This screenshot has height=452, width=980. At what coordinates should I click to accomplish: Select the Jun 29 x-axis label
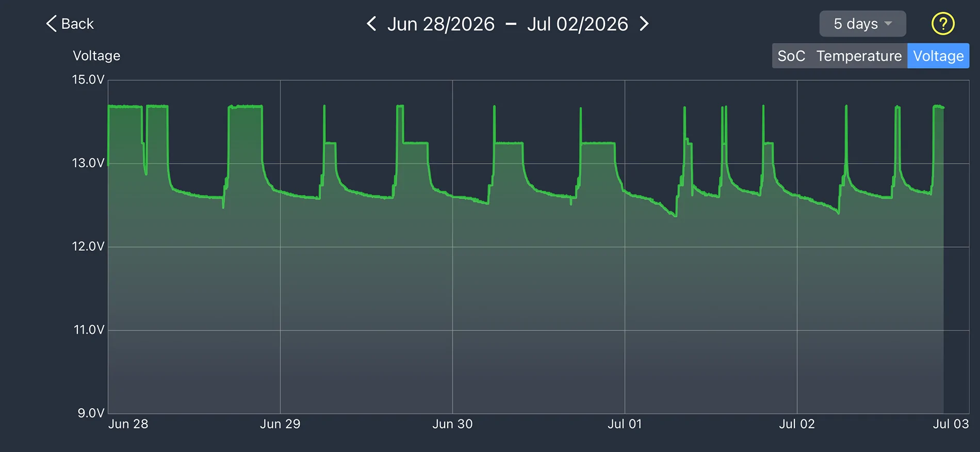(x=280, y=424)
